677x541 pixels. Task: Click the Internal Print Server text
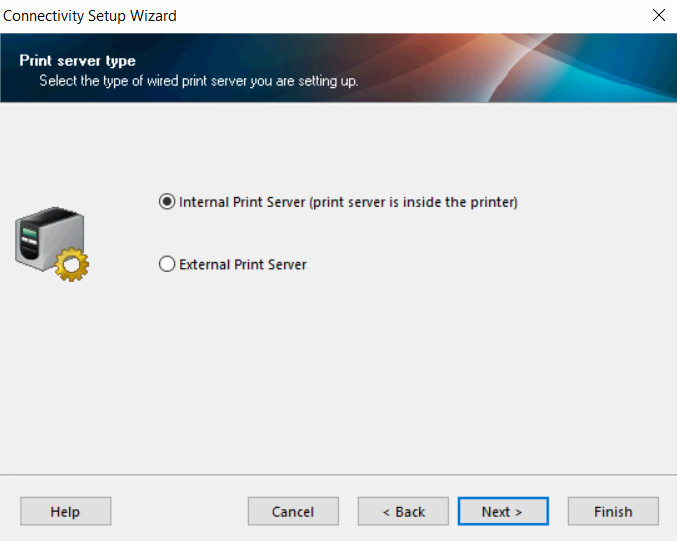242,202
